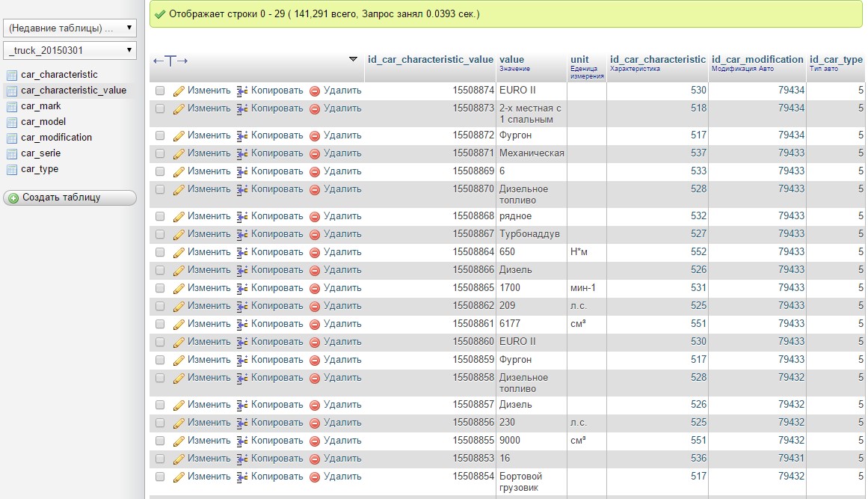
Task: Click red delete icon for row 15508862
Action: 315,306
